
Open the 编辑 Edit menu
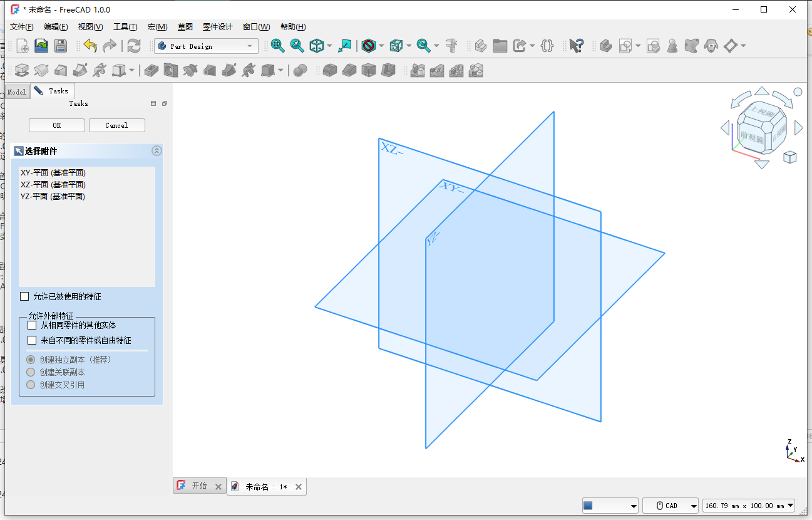coord(56,27)
